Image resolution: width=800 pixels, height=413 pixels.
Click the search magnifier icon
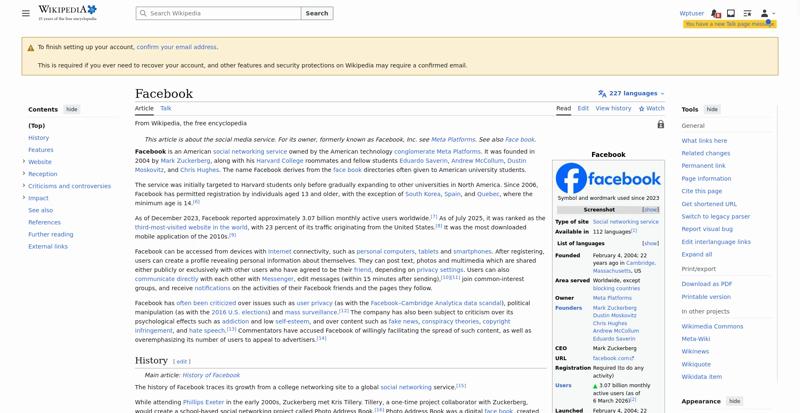(143, 13)
